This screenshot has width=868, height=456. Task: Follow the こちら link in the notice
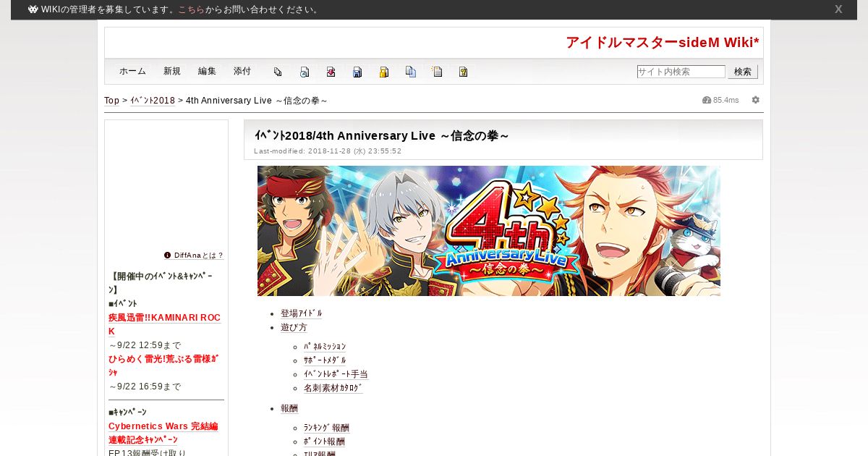[192, 9]
